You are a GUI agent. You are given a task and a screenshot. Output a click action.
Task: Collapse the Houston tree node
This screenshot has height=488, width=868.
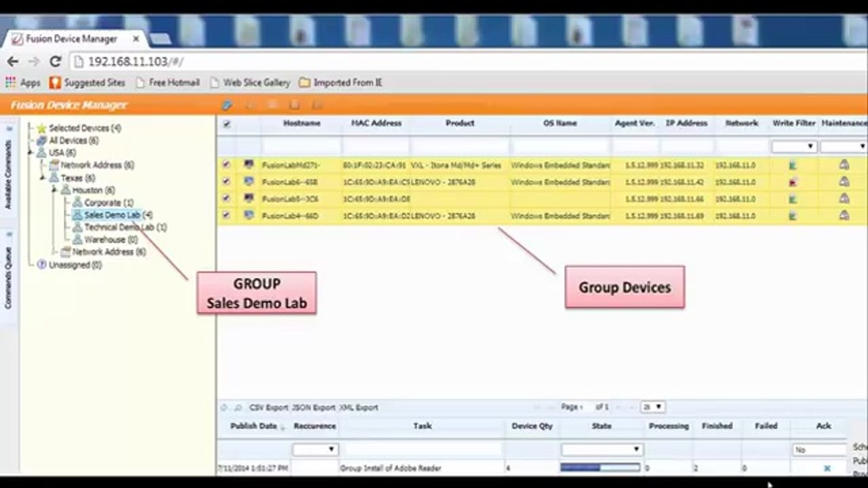click(54, 190)
